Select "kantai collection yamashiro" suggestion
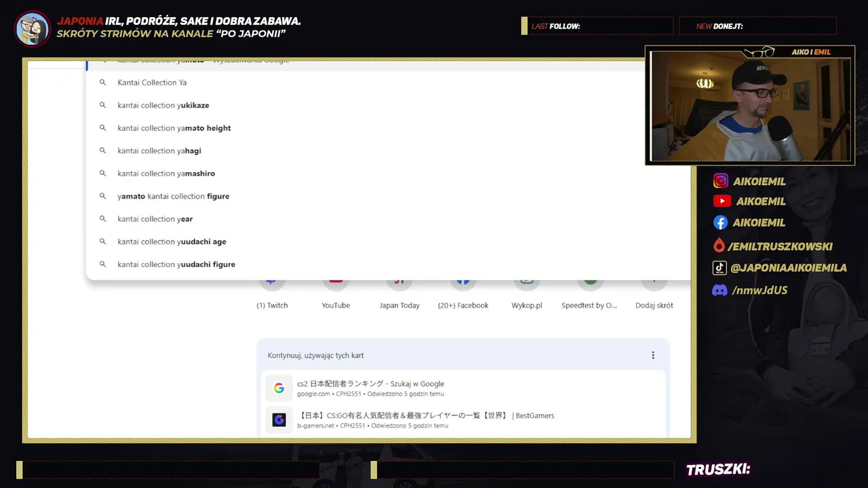868x488 pixels. (x=389, y=174)
